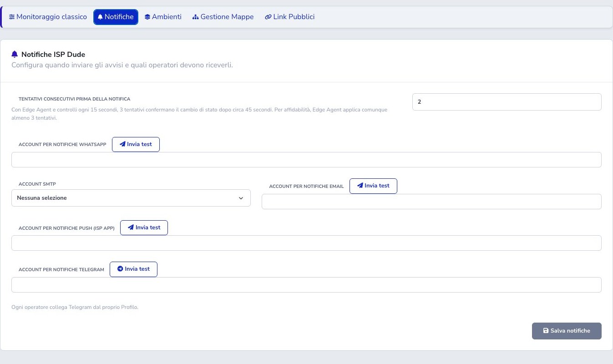
Task: Expand the Account SMTP dropdown
Action: [131, 198]
